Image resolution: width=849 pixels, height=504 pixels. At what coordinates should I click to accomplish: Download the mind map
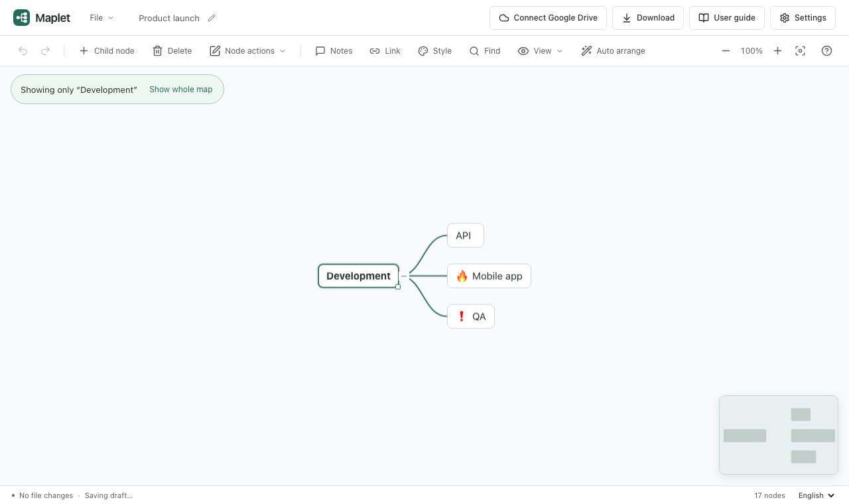click(648, 18)
